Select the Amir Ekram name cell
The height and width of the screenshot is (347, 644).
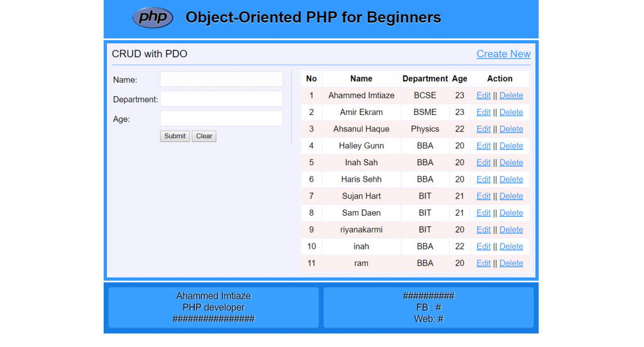362,112
